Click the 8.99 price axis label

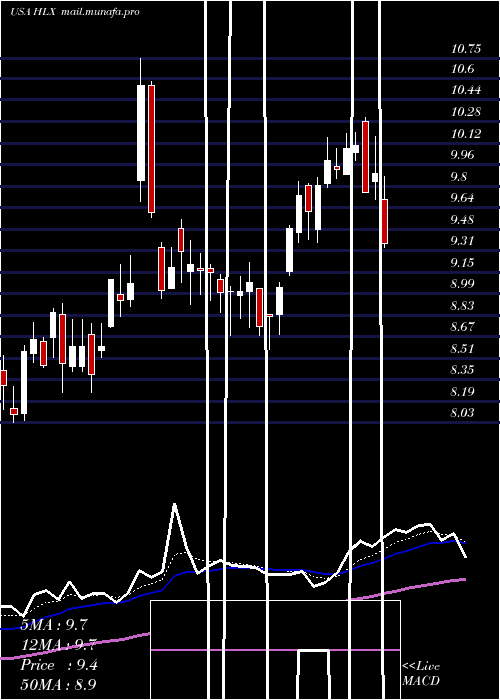click(462, 283)
